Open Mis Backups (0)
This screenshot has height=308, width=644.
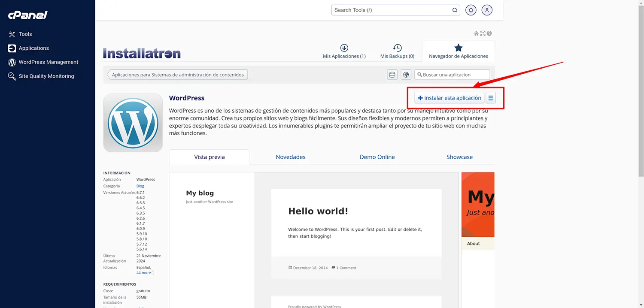[397, 51]
